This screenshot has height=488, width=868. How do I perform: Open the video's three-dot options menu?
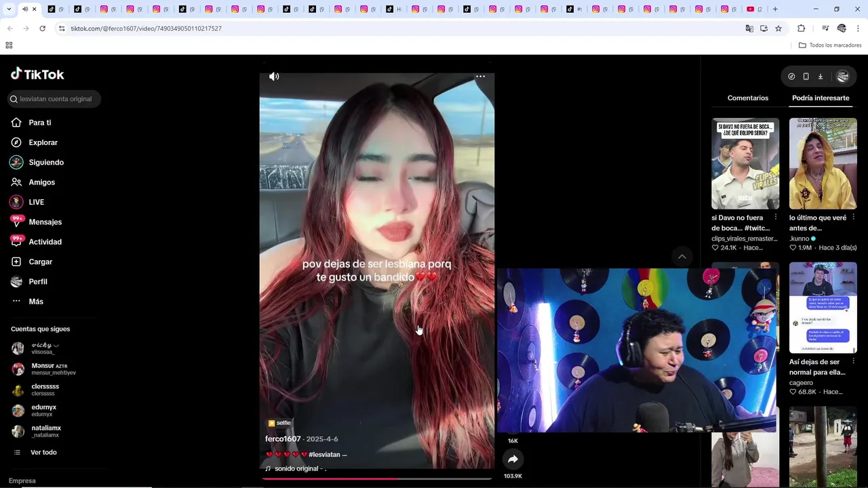(480, 77)
